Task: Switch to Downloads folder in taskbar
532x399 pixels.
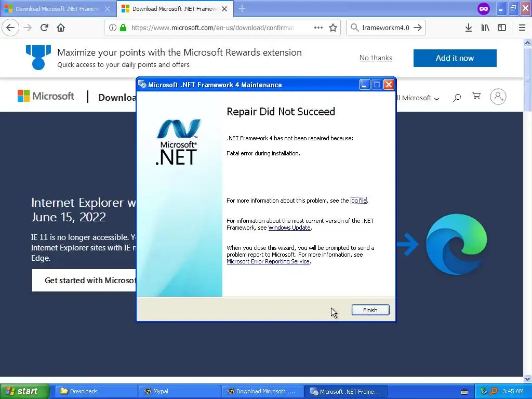Action: [96, 391]
